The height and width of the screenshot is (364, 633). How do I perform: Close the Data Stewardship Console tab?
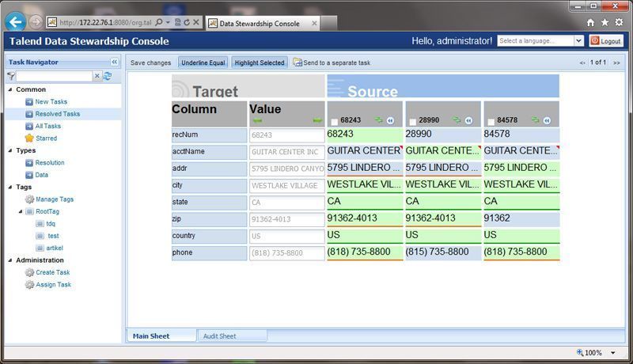(314, 24)
